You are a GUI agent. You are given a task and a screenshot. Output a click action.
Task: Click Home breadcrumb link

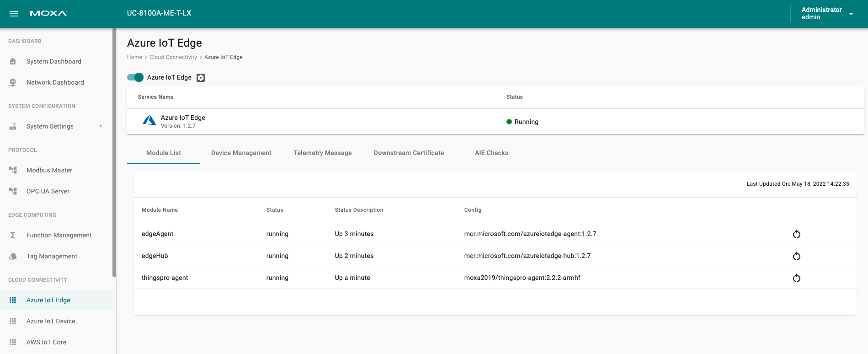coord(134,57)
